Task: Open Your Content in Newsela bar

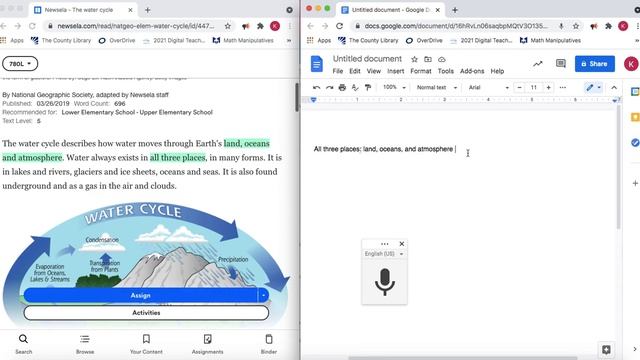Action: click(x=146, y=344)
